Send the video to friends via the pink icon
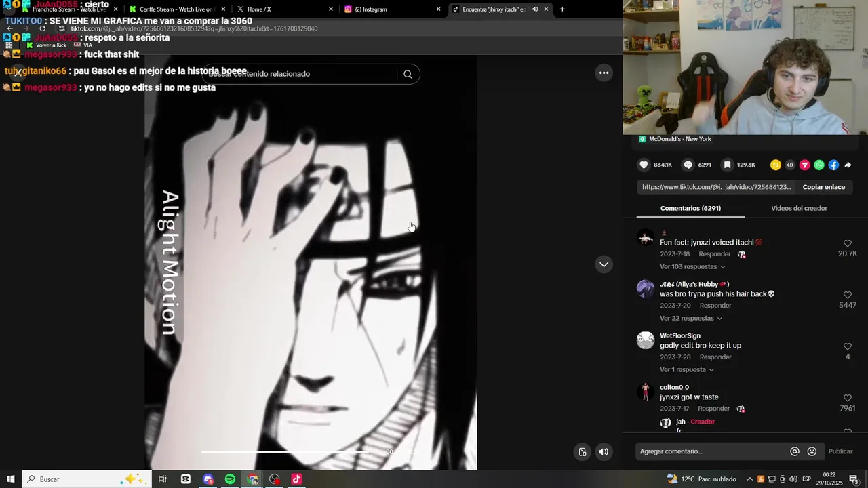Screen dimensions: 868x488 pos(805,165)
